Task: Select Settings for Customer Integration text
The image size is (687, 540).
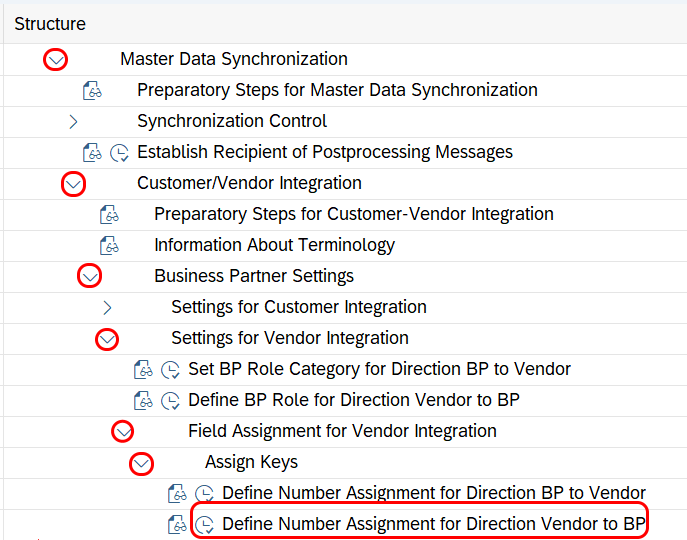Action: click(299, 307)
